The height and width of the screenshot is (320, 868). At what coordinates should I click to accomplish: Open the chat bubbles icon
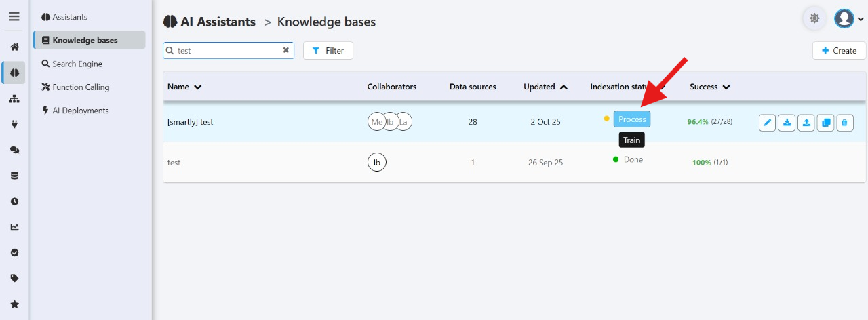[14, 150]
